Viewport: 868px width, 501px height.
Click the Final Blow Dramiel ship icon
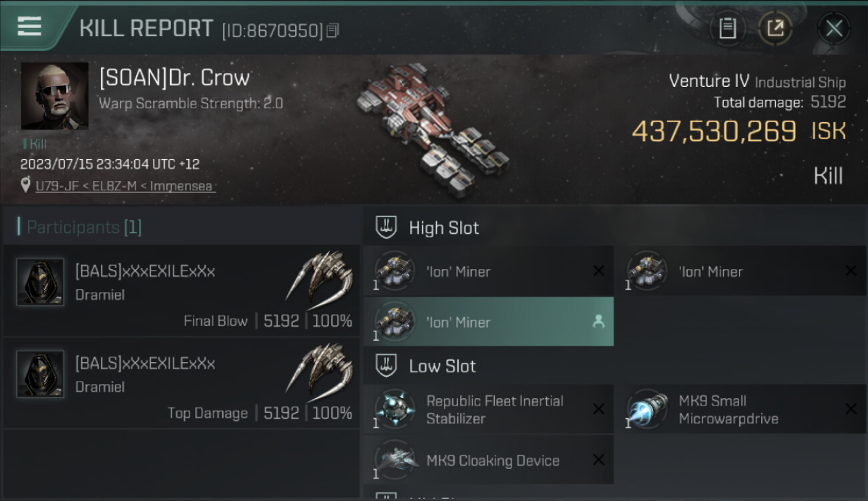[319, 277]
